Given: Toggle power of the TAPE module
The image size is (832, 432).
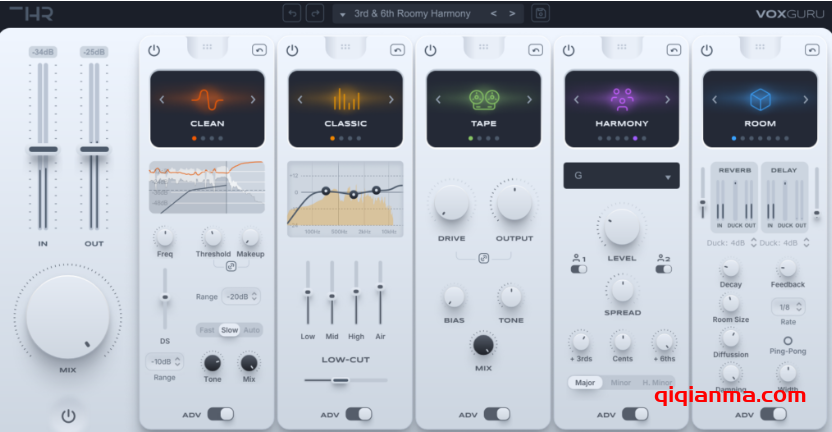Looking at the screenshot, I should 430,50.
